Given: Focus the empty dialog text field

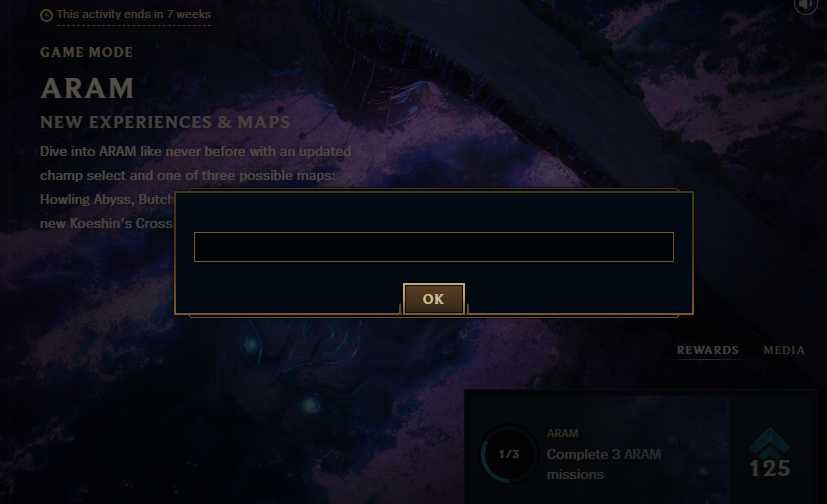Looking at the screenshot, I should click(434, 247).
